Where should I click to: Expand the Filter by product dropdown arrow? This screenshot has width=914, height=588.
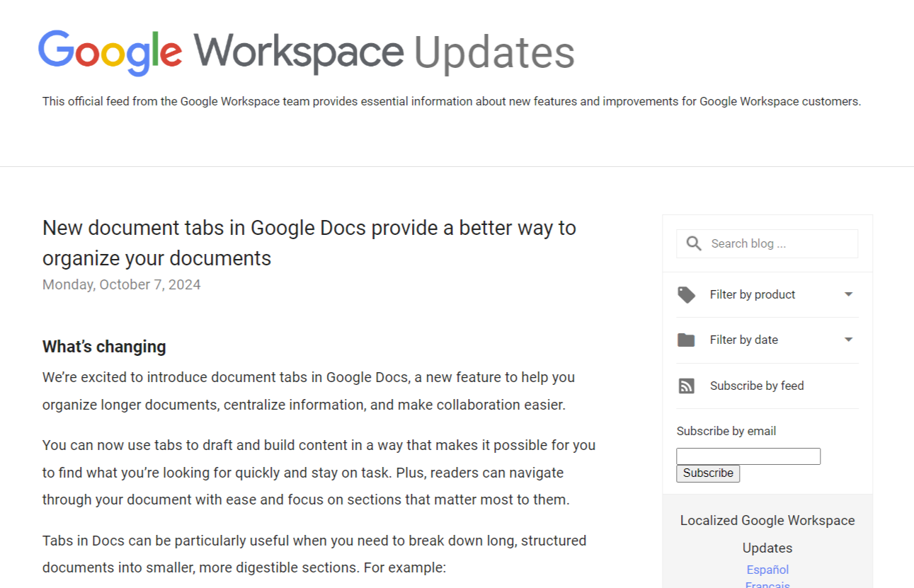coord(848,294)
